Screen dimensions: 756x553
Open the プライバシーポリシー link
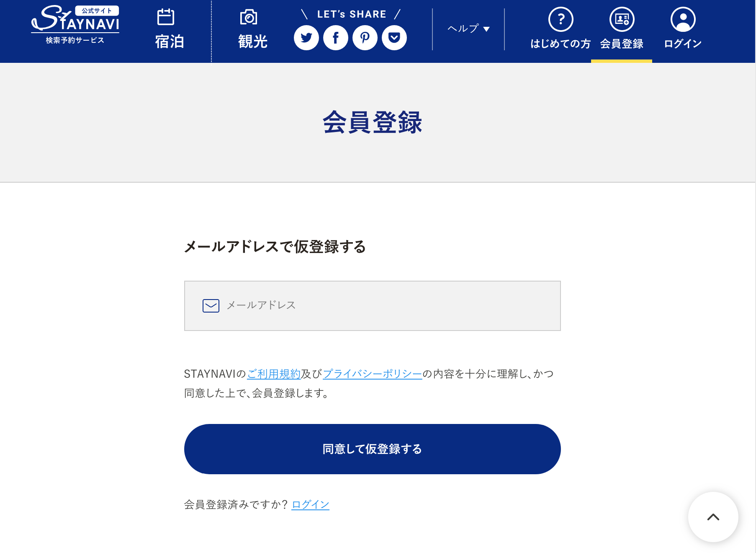pyautogui.click(x=373, y=374)
